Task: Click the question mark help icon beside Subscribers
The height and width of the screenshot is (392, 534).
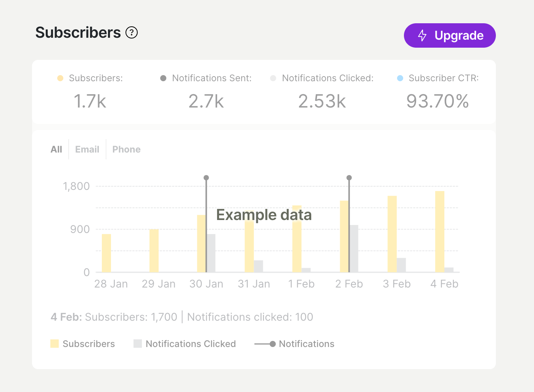Action: (x=132, y=32)
